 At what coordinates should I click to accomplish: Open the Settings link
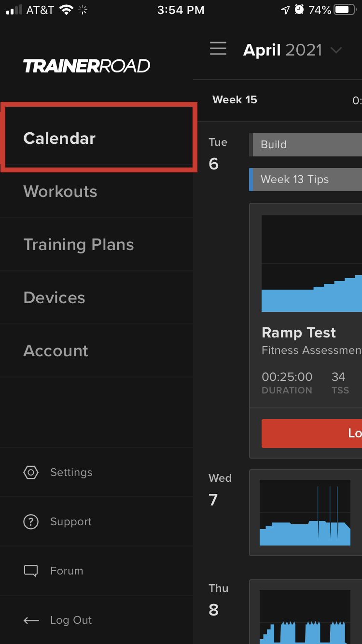tap(71, 472)
